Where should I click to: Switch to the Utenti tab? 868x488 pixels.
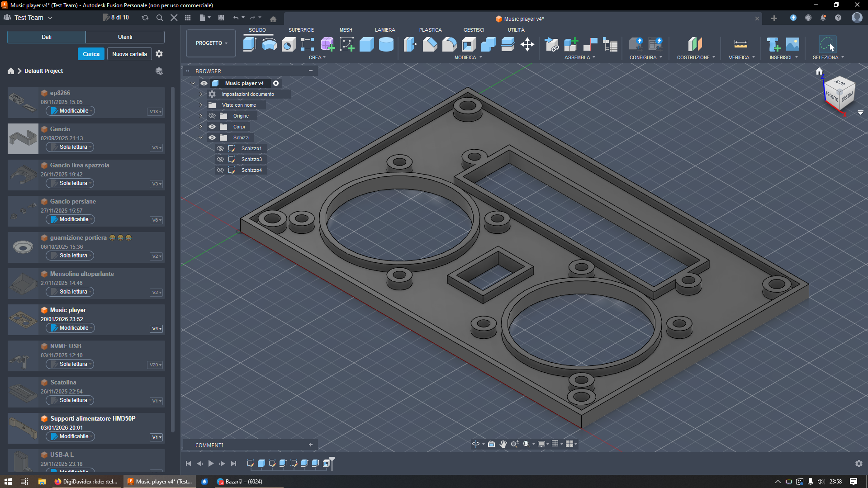point(125,37)
